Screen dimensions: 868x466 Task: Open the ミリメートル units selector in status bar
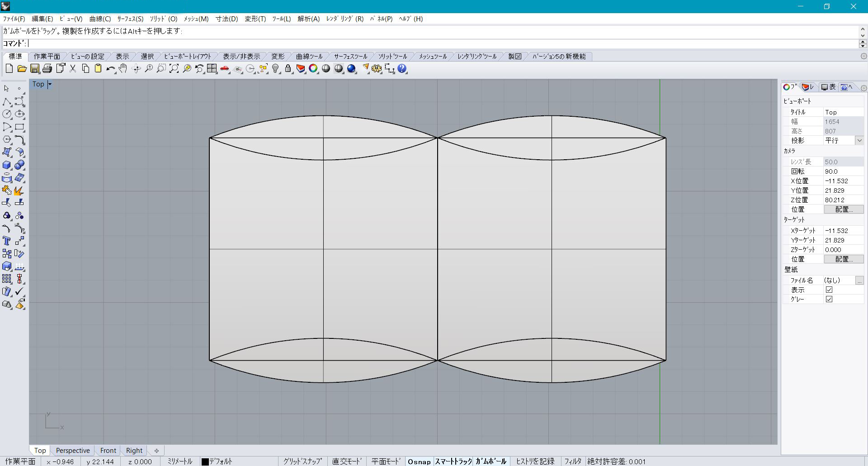point(180,461)
